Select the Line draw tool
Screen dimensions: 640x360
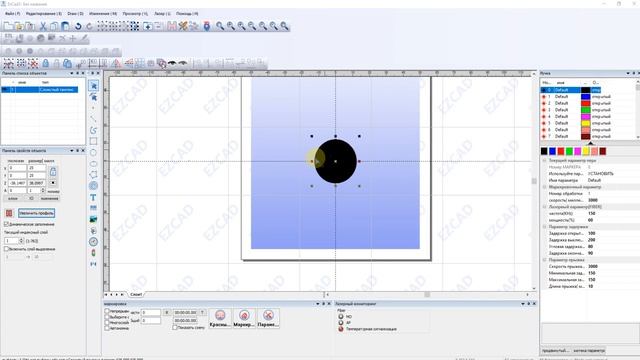click(x=93, y=119)
